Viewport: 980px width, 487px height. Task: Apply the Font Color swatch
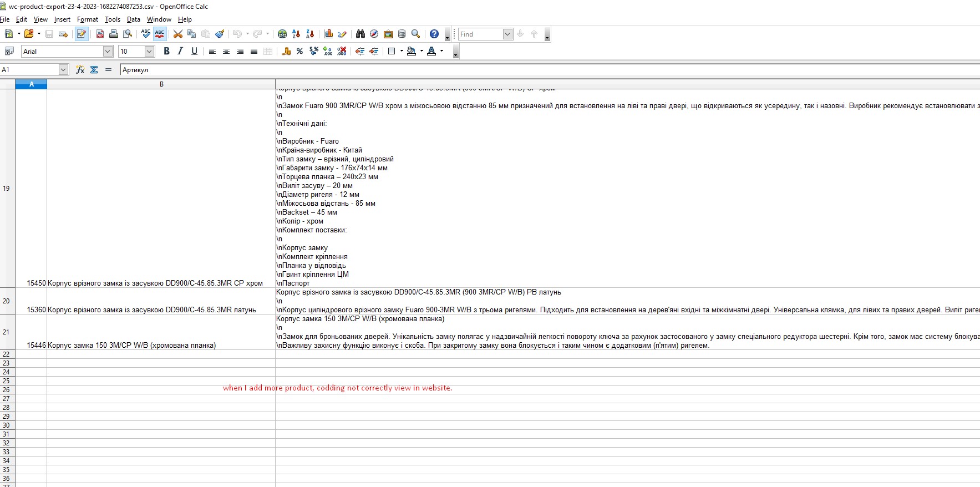pos(431,51)
